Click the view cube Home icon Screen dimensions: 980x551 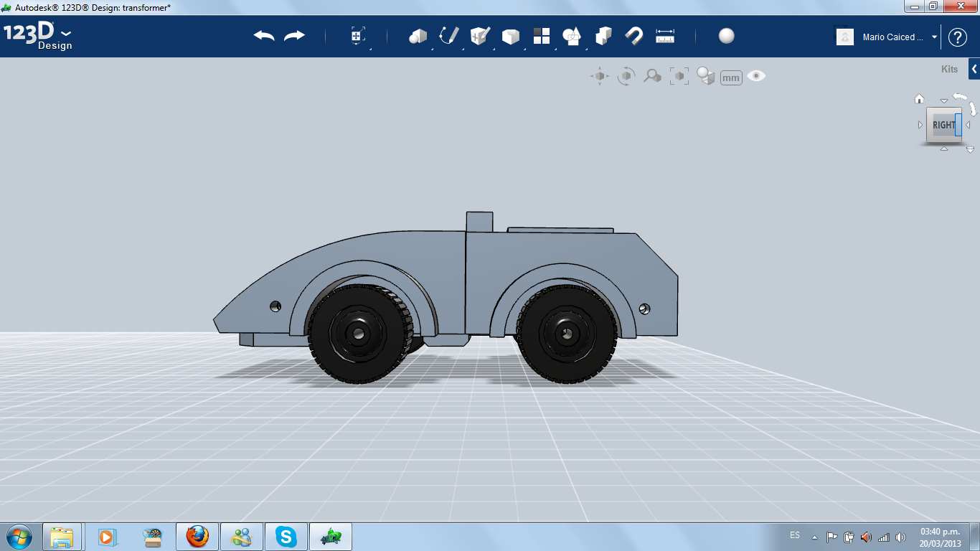click(919, 99)
